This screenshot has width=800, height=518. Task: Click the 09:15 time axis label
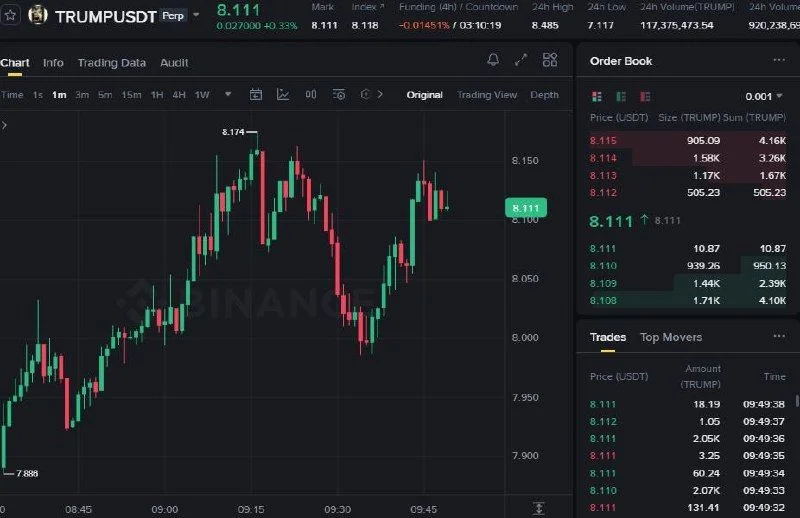point(251,509)
